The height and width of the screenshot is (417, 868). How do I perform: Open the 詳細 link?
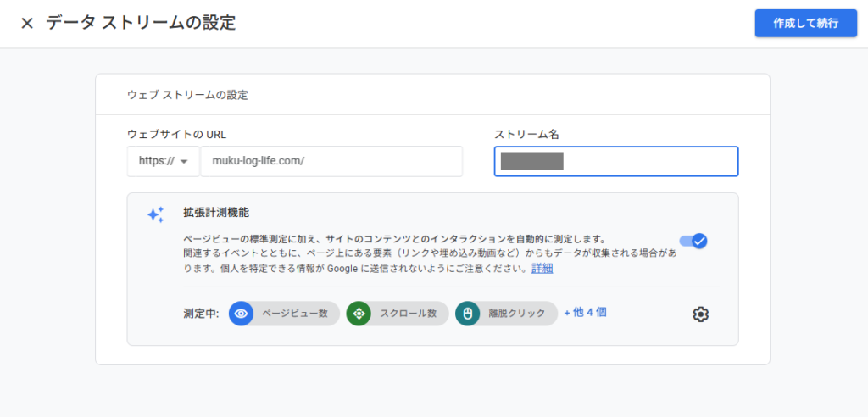point(542,268)
